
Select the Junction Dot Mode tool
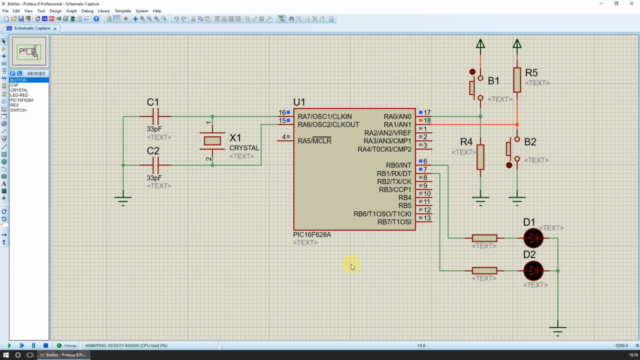[4, 56]
